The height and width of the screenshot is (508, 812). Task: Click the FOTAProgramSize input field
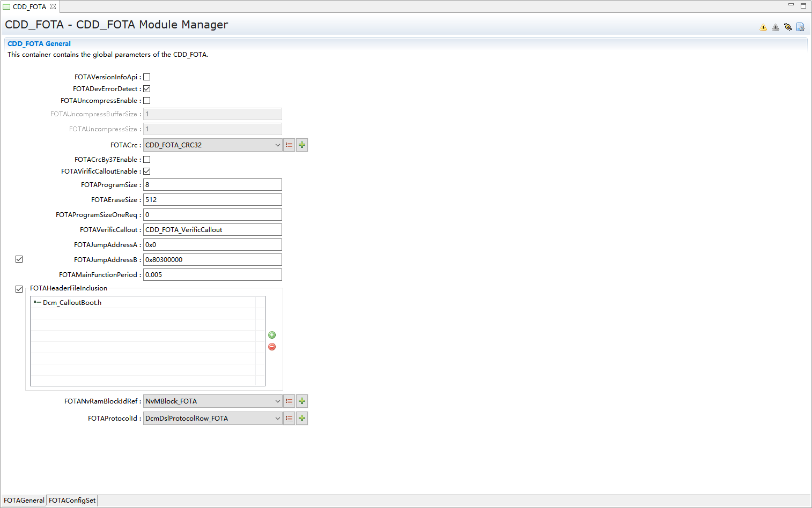coord(212,185)
